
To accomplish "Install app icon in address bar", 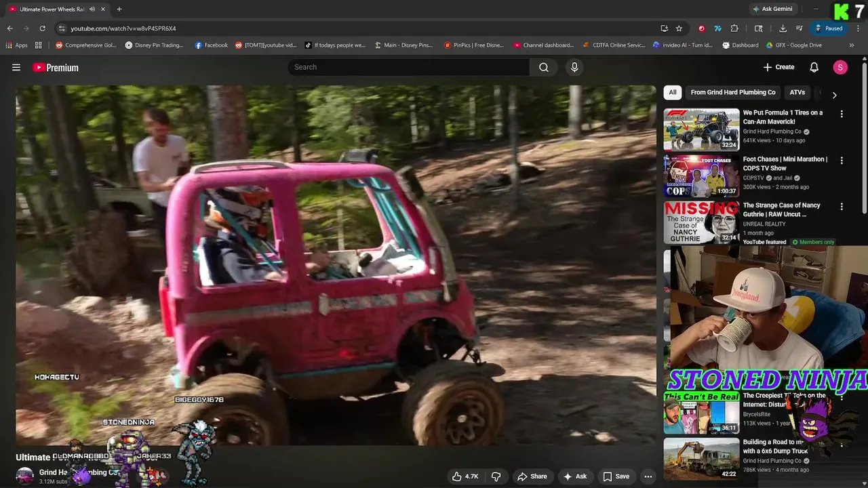I will click(x=665, y=28).
